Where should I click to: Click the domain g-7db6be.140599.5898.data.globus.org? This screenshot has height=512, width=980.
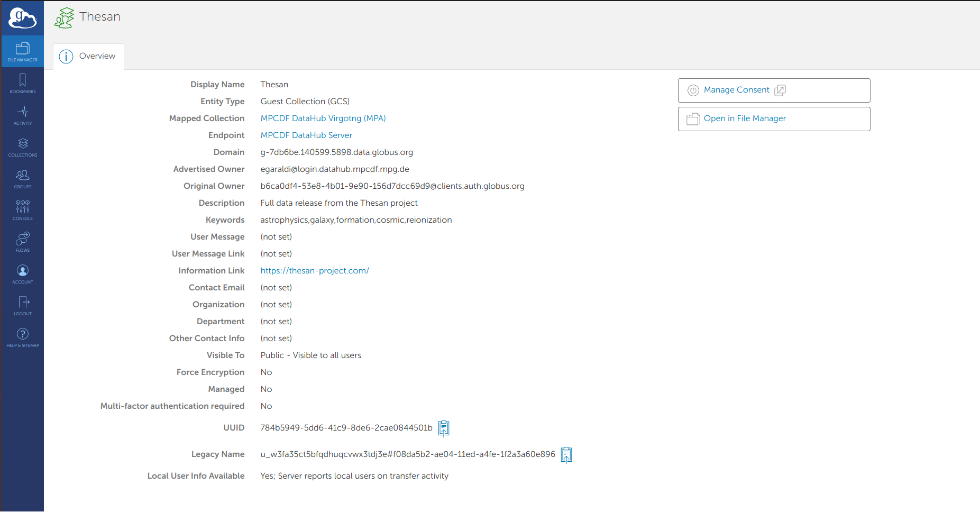click(336, 152)
